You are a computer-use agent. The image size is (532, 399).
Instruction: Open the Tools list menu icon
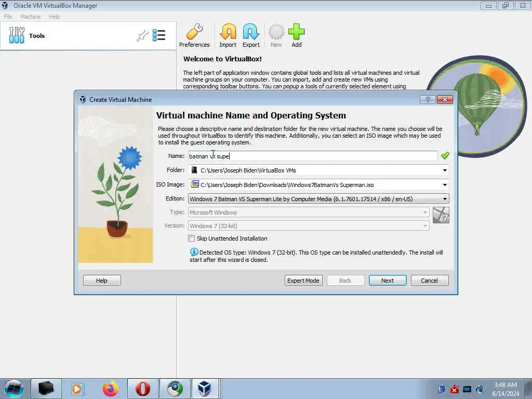click(x=159, y=35)
